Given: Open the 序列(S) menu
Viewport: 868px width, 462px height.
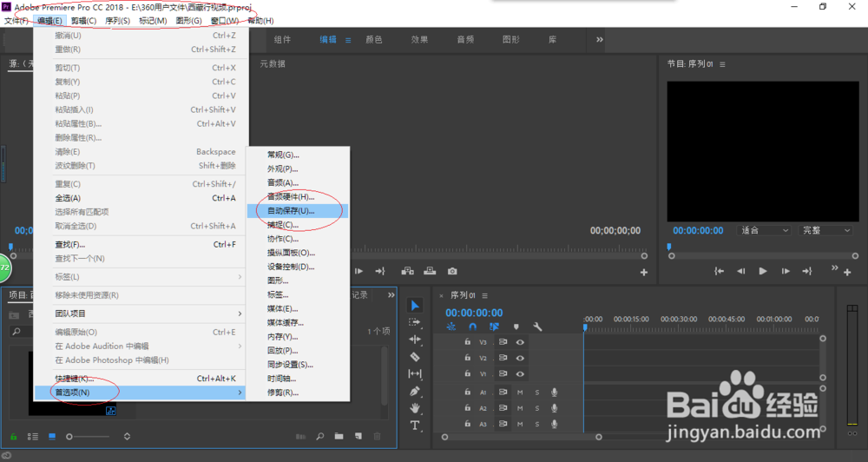Looking at the screenshot, I should pyautogui.click(x=117, y=21).
